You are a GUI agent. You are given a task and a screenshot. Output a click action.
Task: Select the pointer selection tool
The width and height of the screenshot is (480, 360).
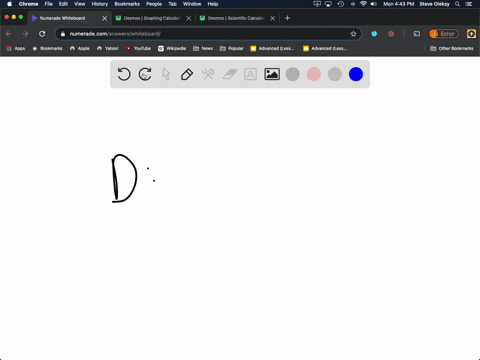click(166, 74)
